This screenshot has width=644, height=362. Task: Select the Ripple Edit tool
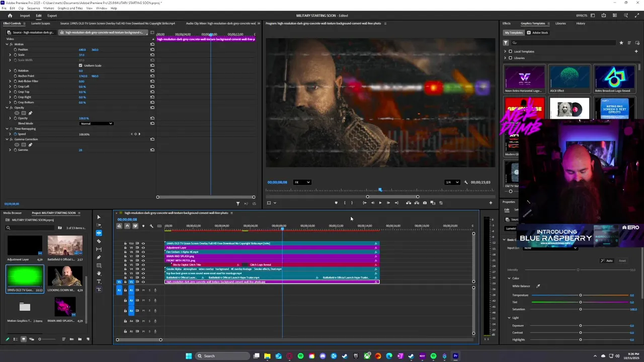[x=99, y=233]
